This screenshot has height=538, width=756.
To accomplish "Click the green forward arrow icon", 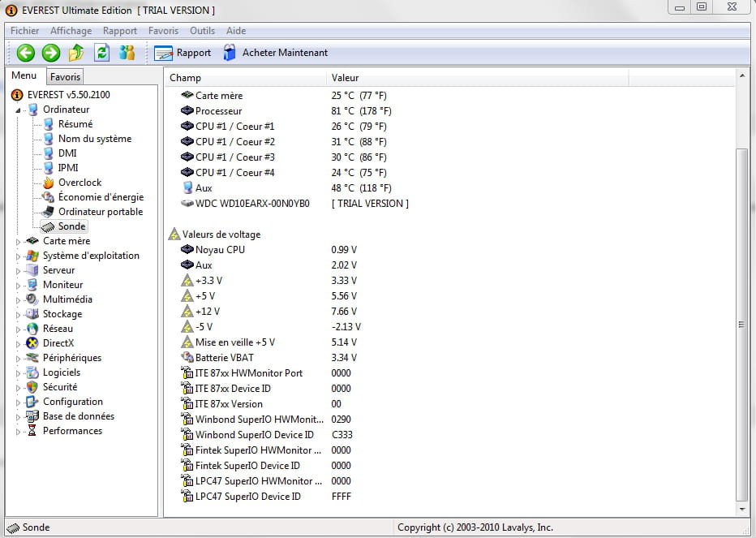I will tap(51, 53).
